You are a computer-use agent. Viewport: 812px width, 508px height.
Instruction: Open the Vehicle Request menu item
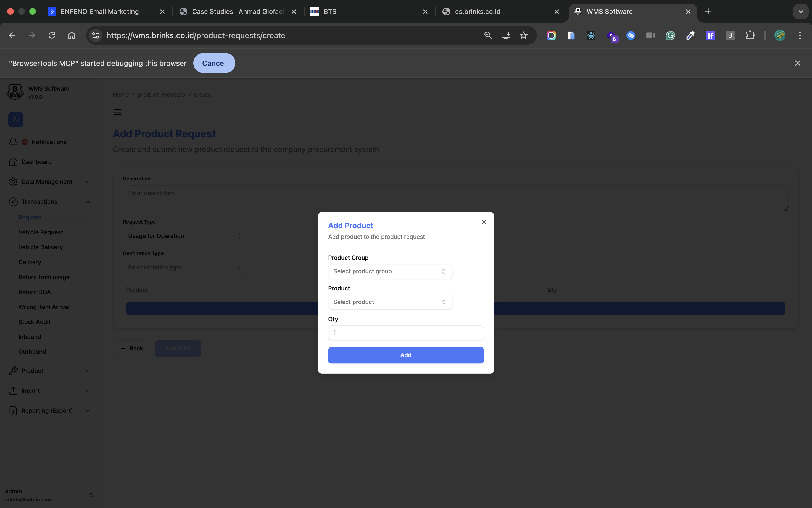point(41,232)
